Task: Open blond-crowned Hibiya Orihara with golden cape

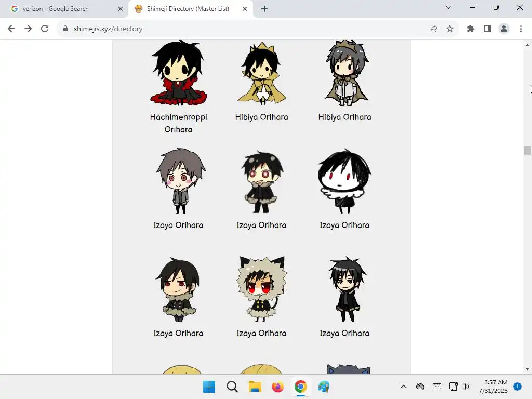Action: (262, 73)
